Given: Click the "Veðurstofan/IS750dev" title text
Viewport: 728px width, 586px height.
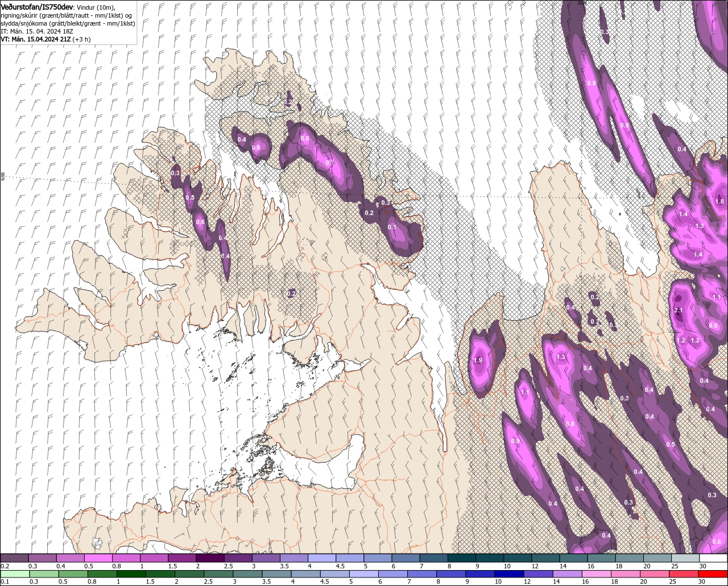Looking at the screenshot, I should click(37, 6).
